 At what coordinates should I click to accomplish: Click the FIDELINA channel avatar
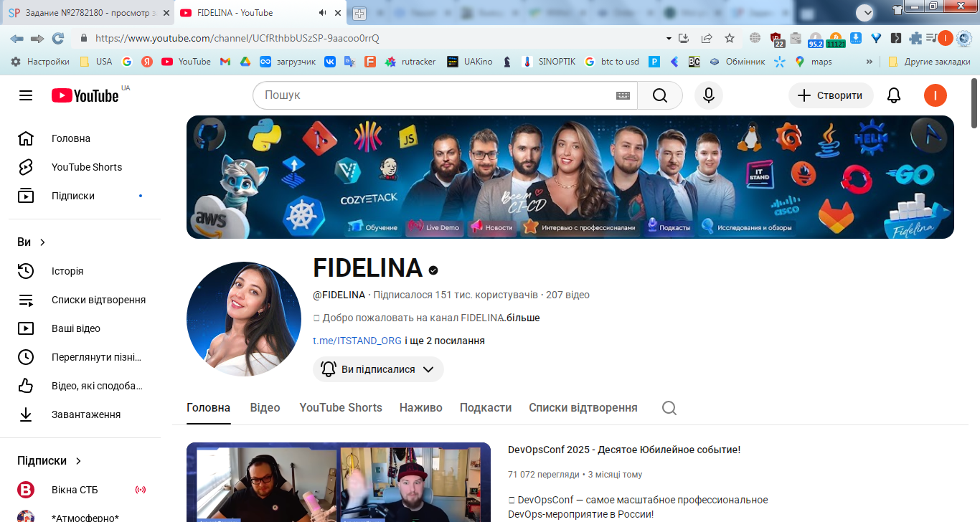coord(244,319)
